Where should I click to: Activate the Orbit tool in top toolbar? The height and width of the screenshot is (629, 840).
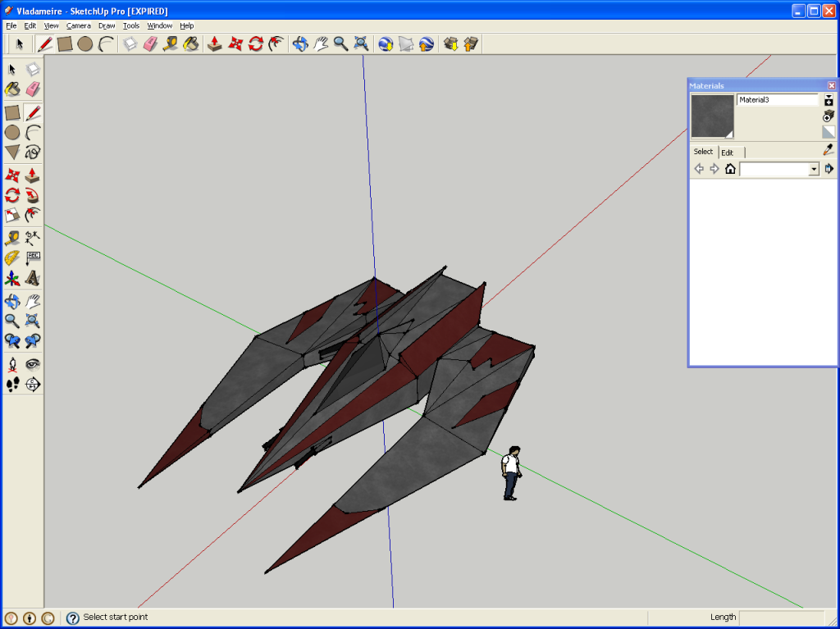[x=300, y=44]
